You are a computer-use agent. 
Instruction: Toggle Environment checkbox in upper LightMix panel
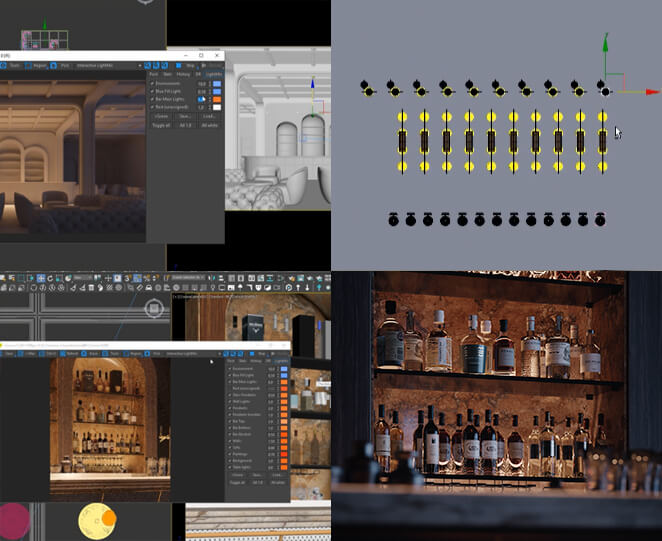pos(151,83)
